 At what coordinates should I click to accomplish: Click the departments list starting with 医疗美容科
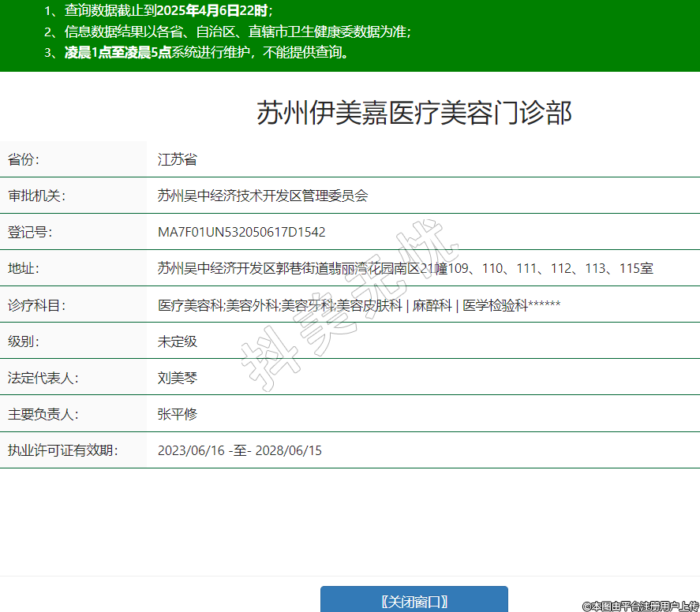click(359, 305)
